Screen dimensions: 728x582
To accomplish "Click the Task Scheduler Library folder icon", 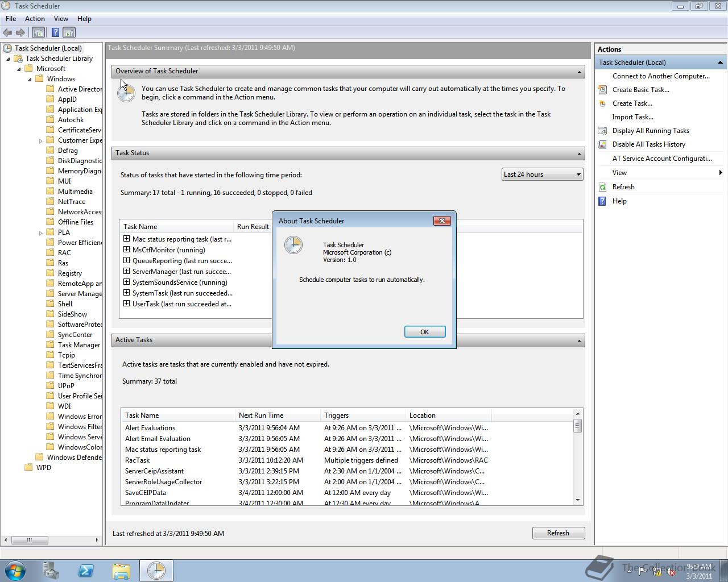I will tap(18, 59).
